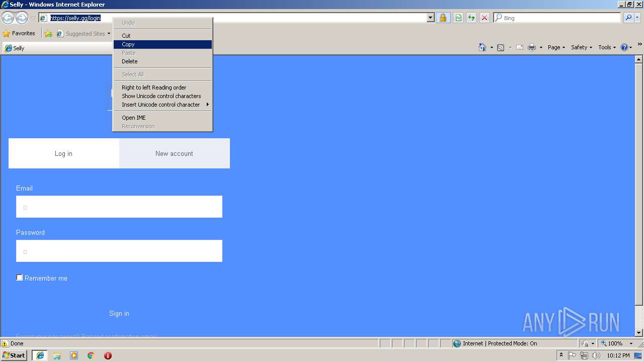This screenshot has height=362, width=644.
Task: Select the Selly browser tab
Action: [x=57, y=48]
